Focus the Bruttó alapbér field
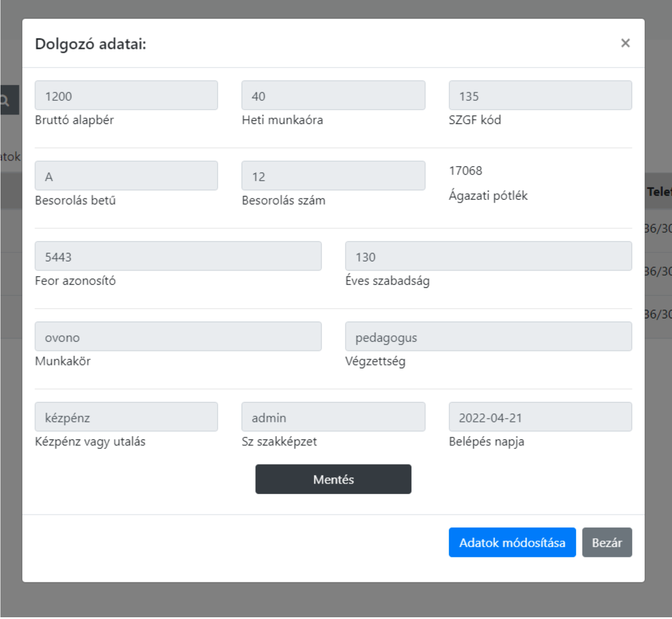Screen dimensions: 672x619 pos(126,96)
